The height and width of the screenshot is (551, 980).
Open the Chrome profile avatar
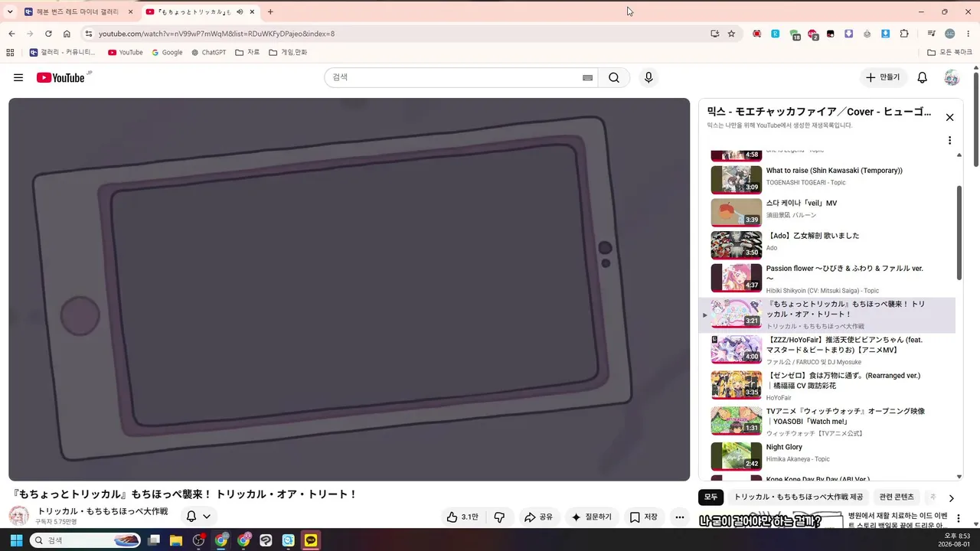[x=950, y=34]
